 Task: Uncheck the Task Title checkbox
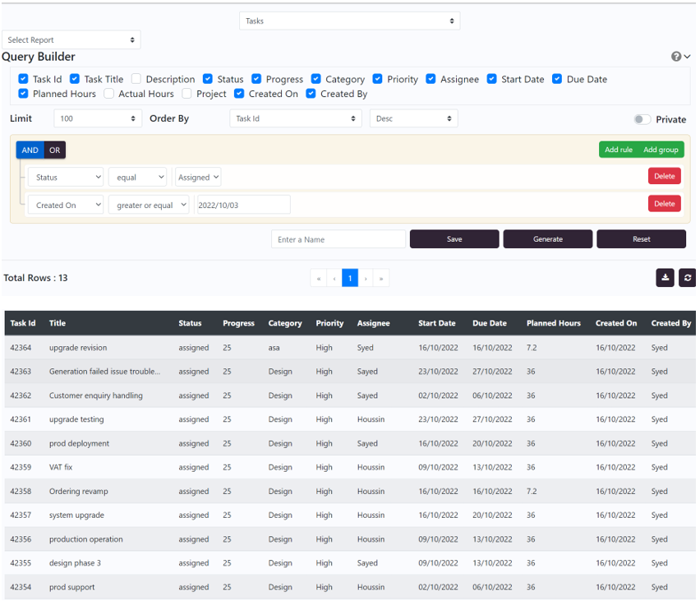click(75, 79)
